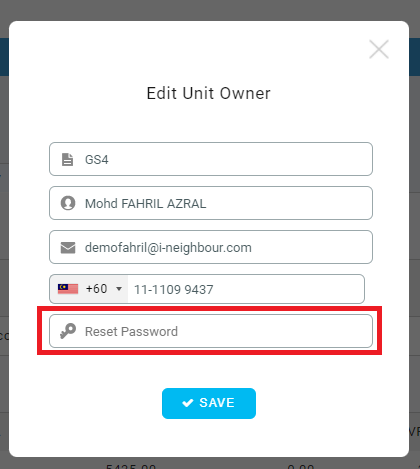The width and height of the screenshot is (420, 469).
Task: Select the Mohd FAHRIL AZRAL name field
Action: pyautogui.click(x=211, y=203)
